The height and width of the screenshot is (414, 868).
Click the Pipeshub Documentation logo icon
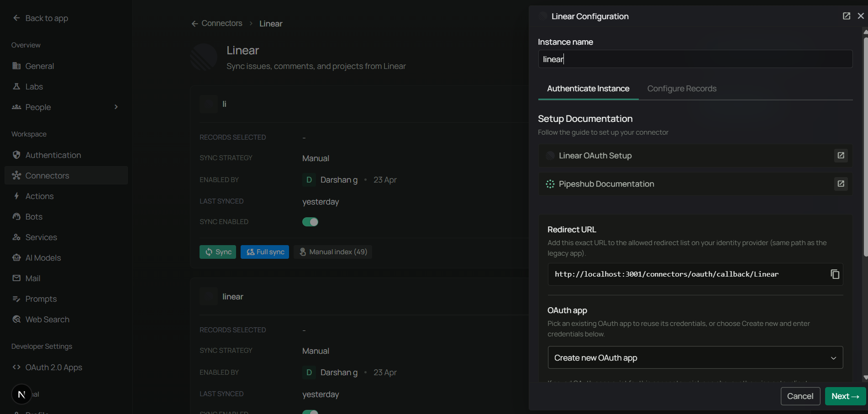pos(550,184)
